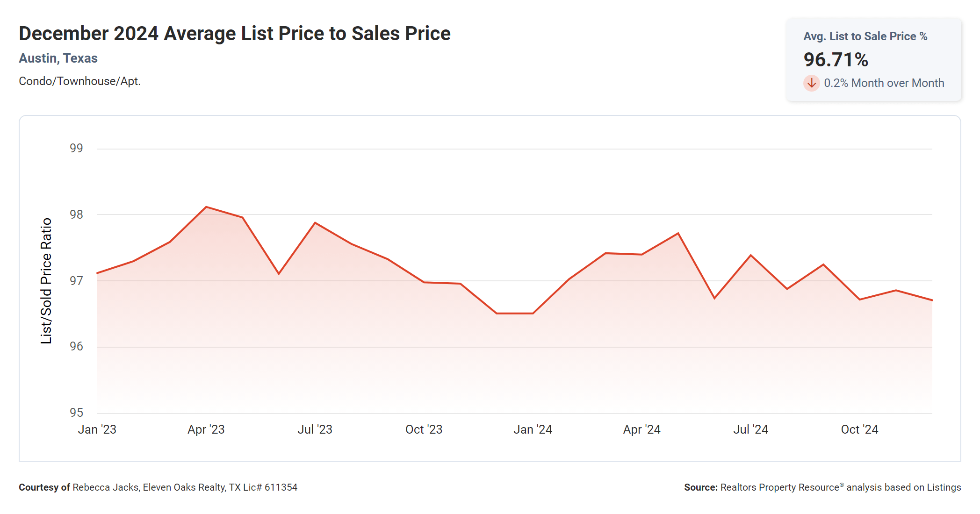Click the Jul '24 x-axis label
This screenshot has width=980, height=514.
tap(750, 429)
